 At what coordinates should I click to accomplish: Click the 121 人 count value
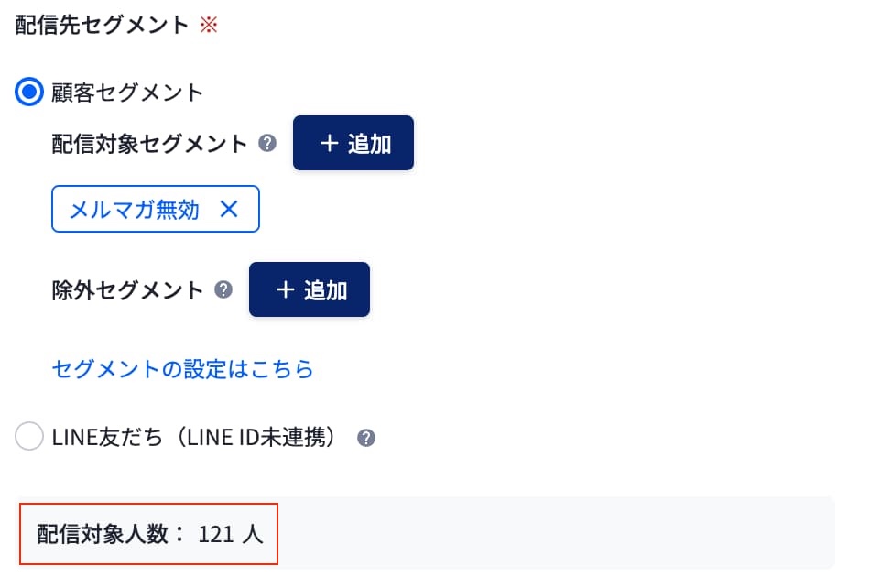pyautogui.click(x=231, y=535)
